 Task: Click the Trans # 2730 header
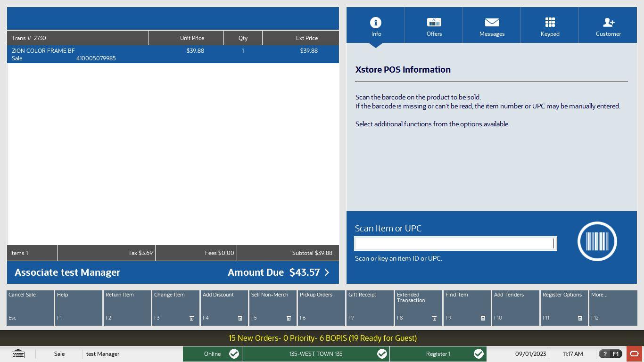coord(78,38)
